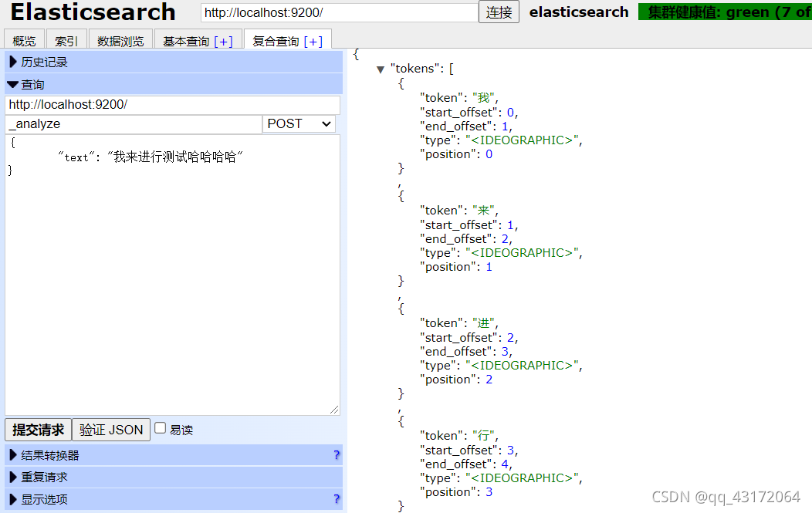Click inside the request body textarea
The height and width of the screenshot is (513, 812).
[x=172, y=275]
